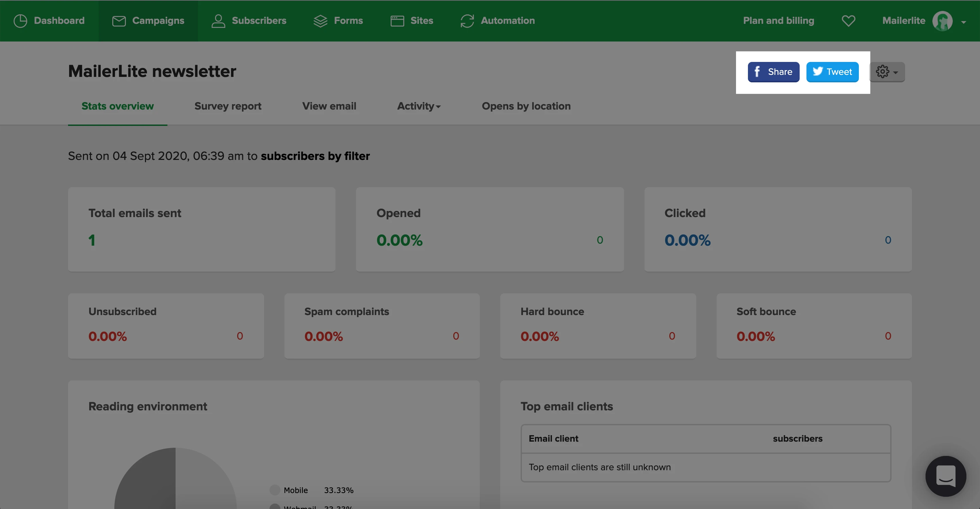Image resolution: width=980 pixels, height=509 pixels.
Task: Switch to the Survey report tab
Action: (228, 106)
